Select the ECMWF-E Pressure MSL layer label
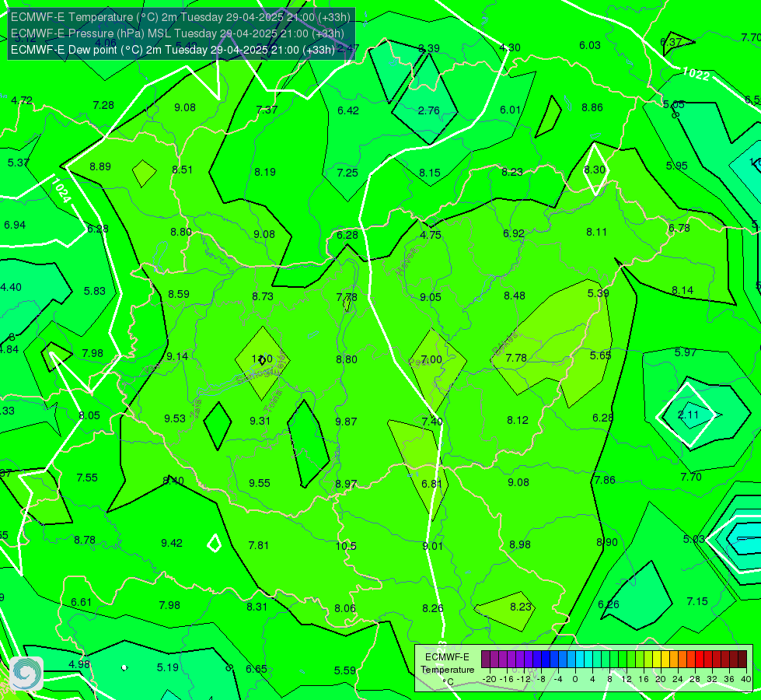Image resolution: width=761 pixels, height=700 pixels. 177,33
